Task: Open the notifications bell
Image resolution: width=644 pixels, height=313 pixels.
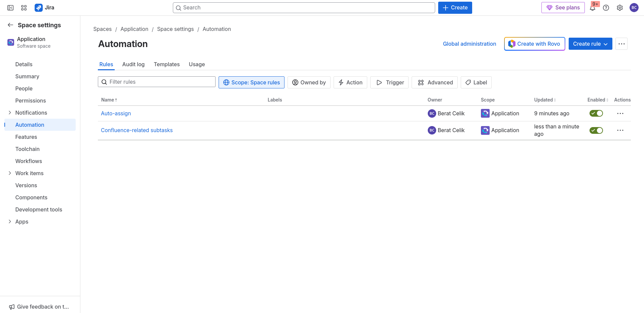Action: (593, 8)
